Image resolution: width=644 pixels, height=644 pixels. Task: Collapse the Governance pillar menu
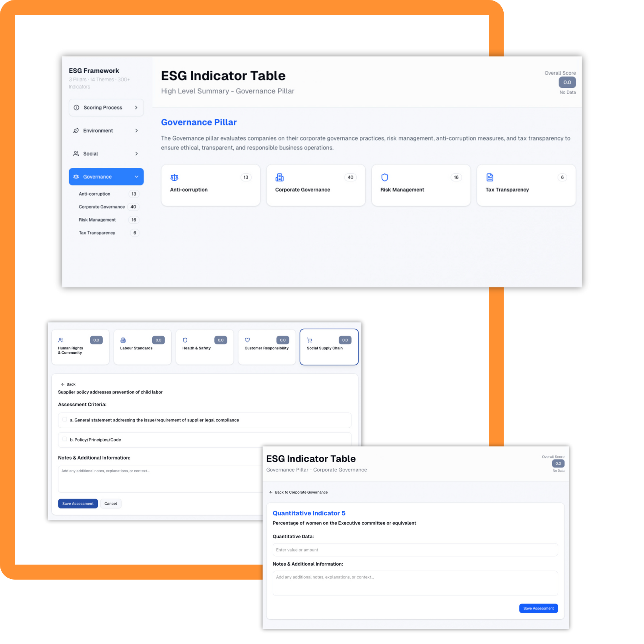pyautogui.click(x=136, y=177)
